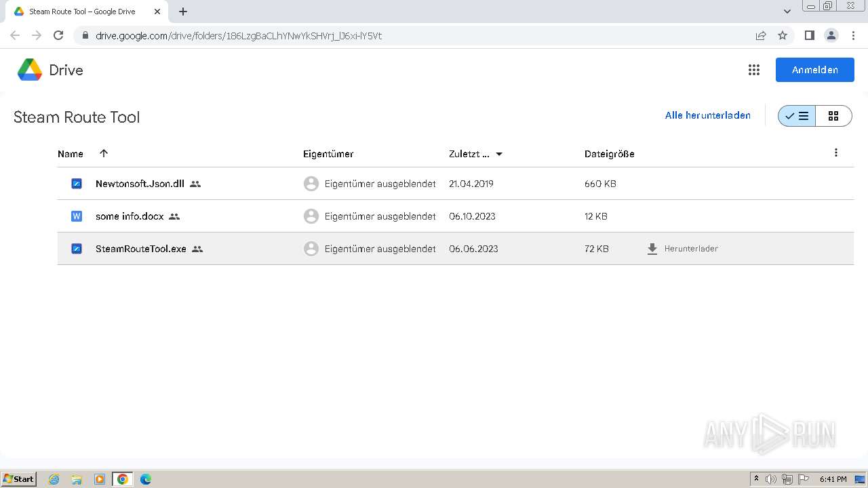Expand the Chrome tab search chevron
The height and width of the screenshot is (488, 868).
(787, 12)
